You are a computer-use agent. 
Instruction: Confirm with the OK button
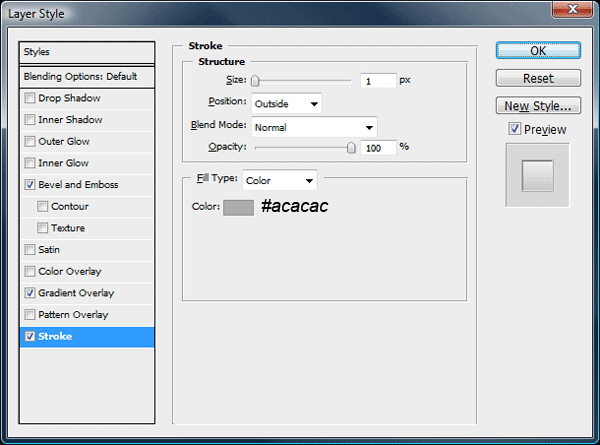(x=538, y=51)
